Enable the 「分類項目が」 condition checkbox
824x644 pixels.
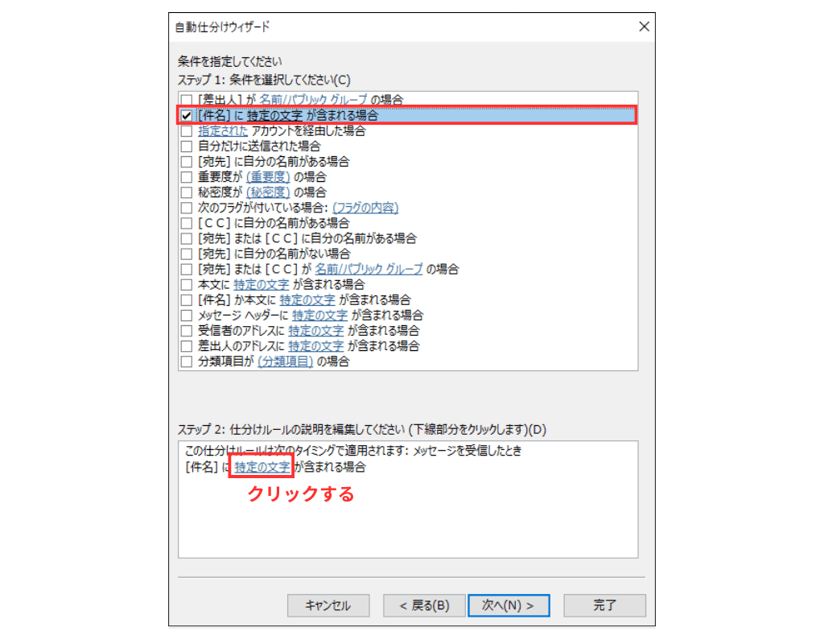pyautogui.click(x=186, y=361)
